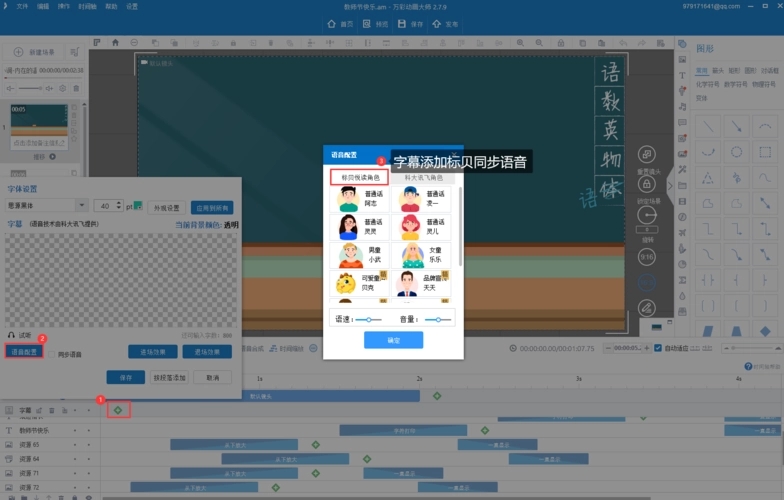This screenshot has width=784, height=500.
Task: Open the 帮助 menu
Action: pyautogui.click(x=112, y=6)
